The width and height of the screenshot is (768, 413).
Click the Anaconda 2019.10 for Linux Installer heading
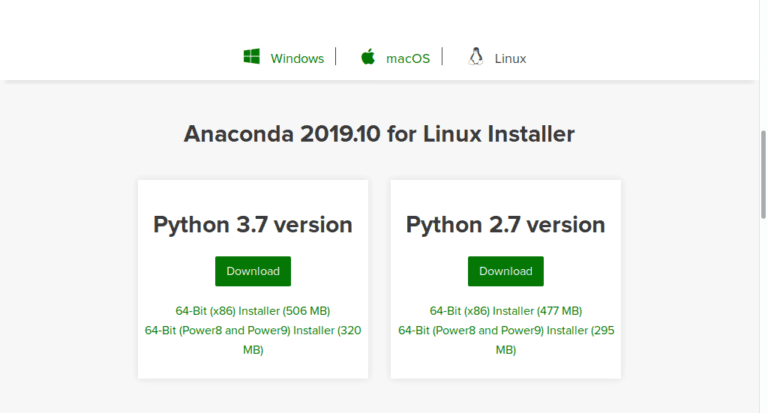tap(379, 134)
